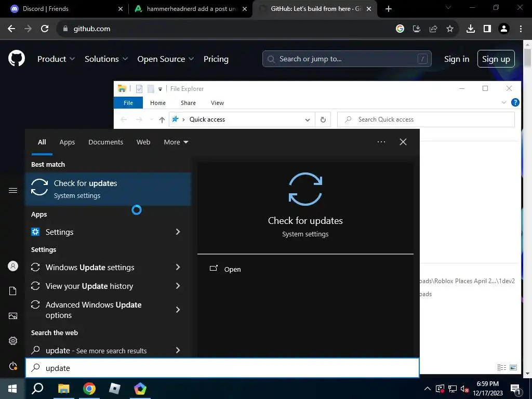Open Roblox Studio taskbar icon
The image size is (532, 399).
(115, 389)
